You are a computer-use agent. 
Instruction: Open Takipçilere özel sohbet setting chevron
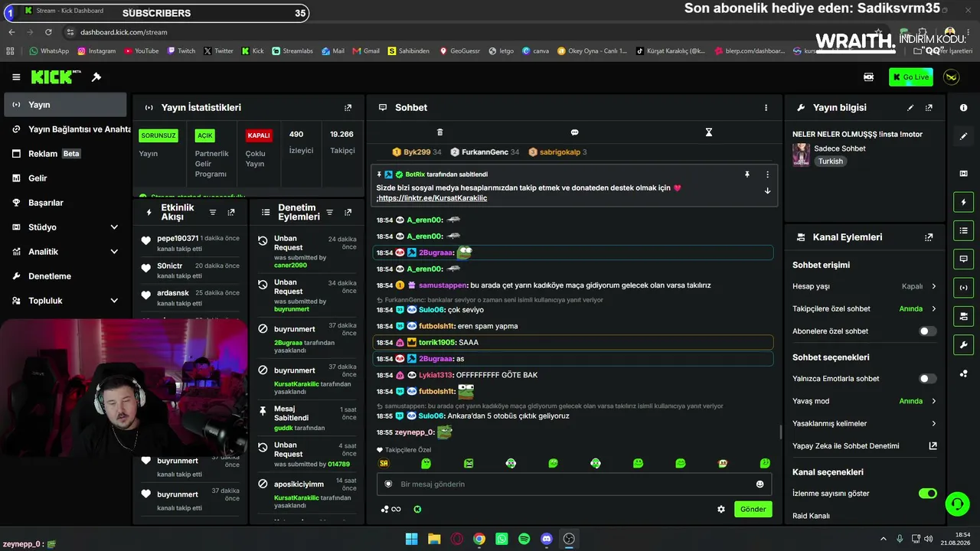click(933, 309)
